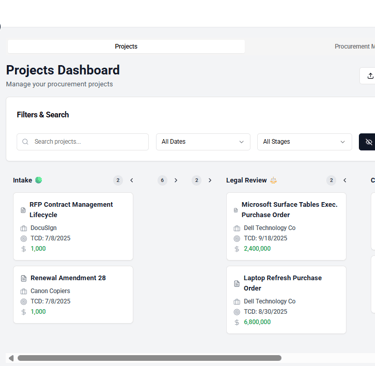This screenshot has height=366, width=375.
Task: Click TCD: 9/18/2025 date text
Action: (265, 238)
